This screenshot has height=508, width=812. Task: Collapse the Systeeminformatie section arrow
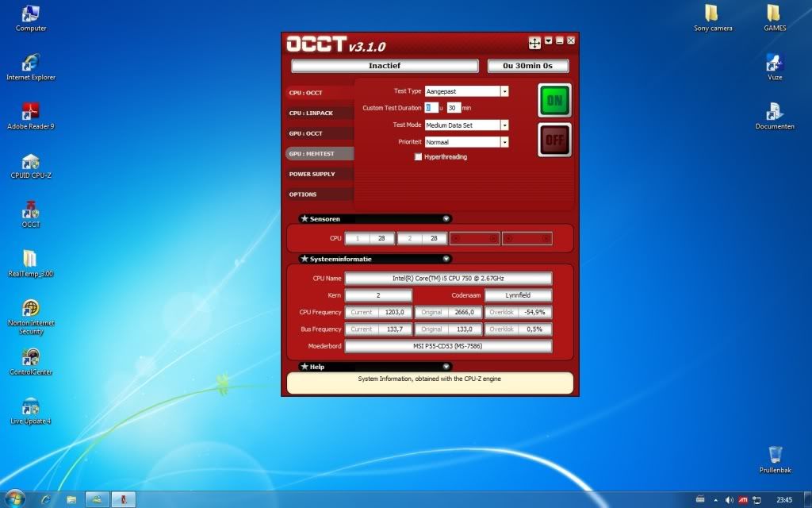click(446, 259)
